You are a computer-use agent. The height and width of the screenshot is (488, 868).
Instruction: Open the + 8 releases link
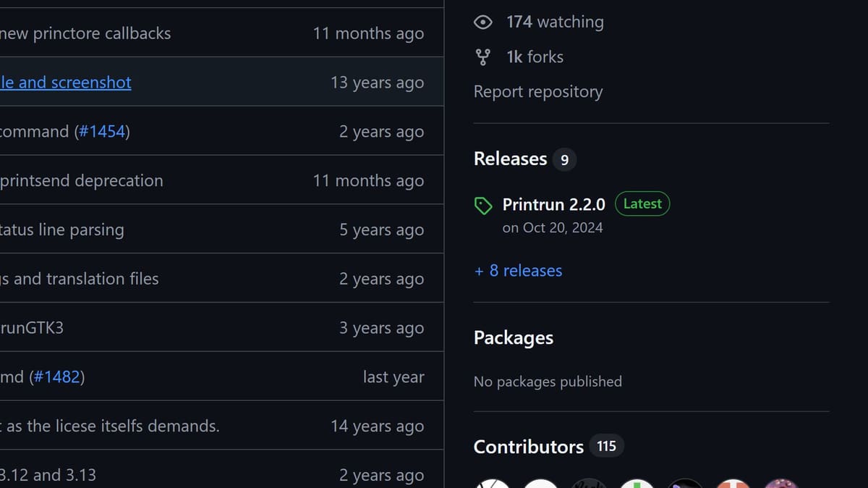(518, 271)
